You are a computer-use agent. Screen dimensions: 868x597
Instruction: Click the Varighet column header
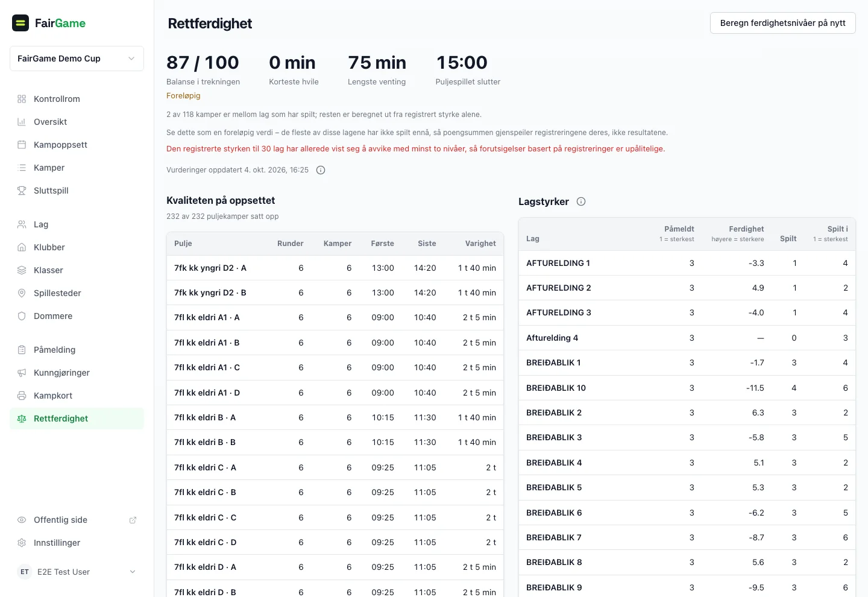[x=480, y=244]
